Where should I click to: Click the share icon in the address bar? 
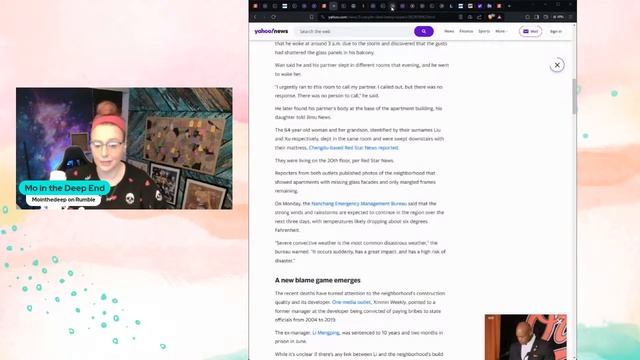[x=479, y=17]
